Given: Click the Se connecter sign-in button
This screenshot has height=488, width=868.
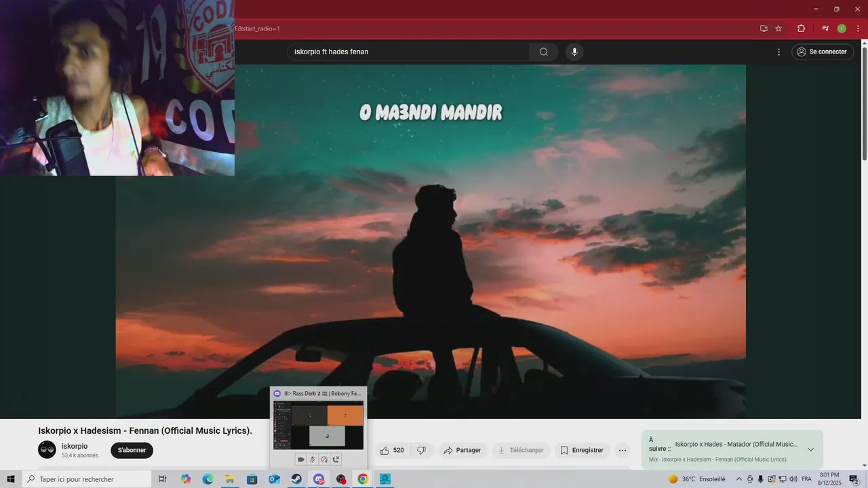Looking at the screenshot, I should click(x=823, y=52).
